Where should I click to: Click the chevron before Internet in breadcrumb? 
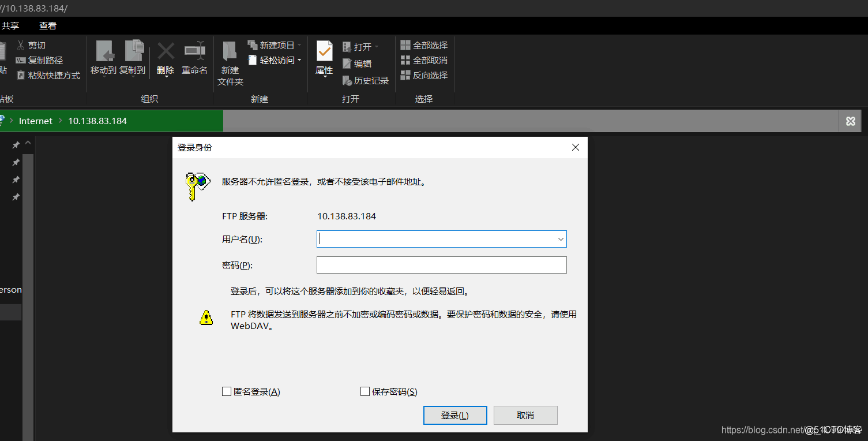12,121
